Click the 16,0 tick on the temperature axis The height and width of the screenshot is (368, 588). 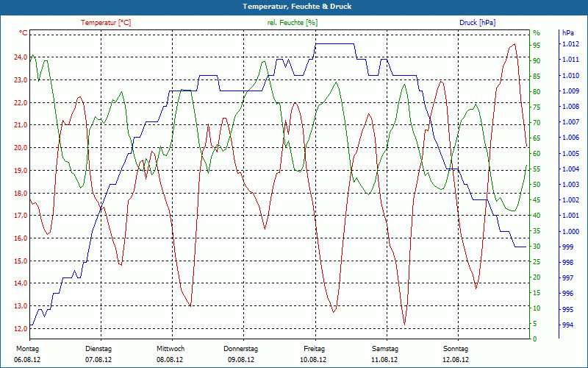[x=21, y=238]
